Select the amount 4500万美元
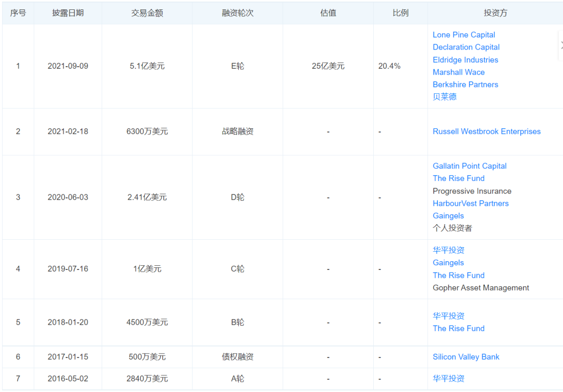This screenshot has height=392, width=563. coord(147,322)
